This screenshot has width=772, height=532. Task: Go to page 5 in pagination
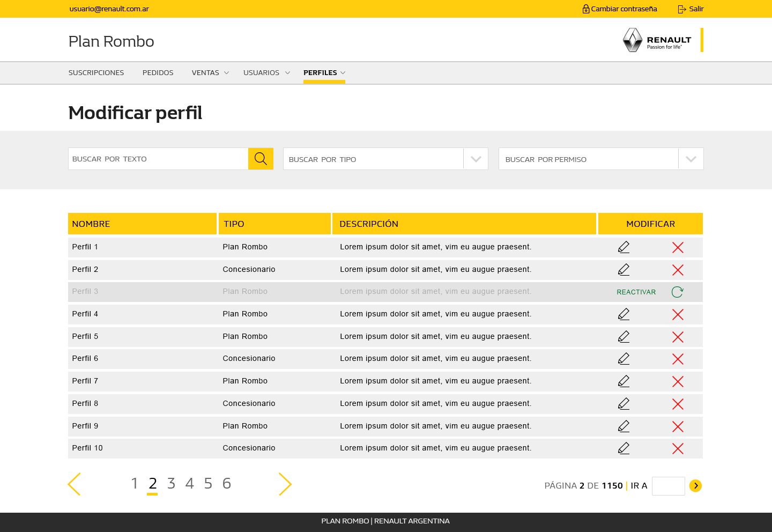click(208, 483)
